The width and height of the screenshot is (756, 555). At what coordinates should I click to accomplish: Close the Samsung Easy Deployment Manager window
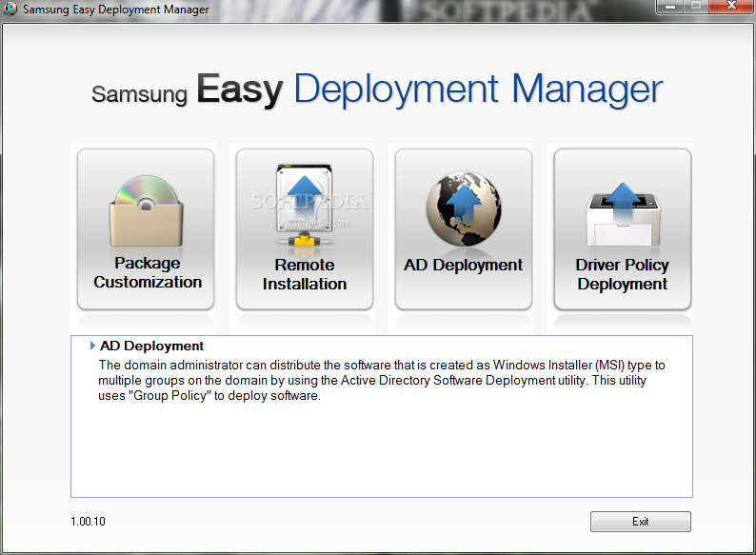point(731,7)
